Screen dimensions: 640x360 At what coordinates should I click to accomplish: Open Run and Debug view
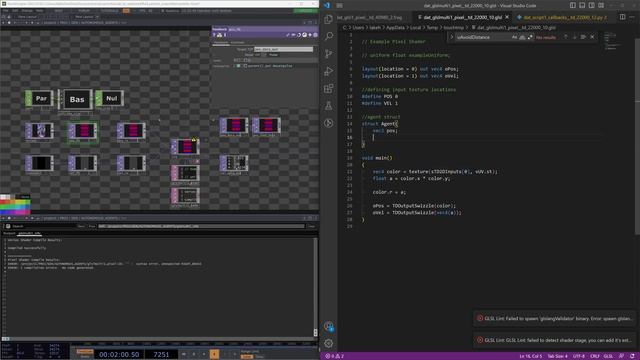click(x=329, y=71)
